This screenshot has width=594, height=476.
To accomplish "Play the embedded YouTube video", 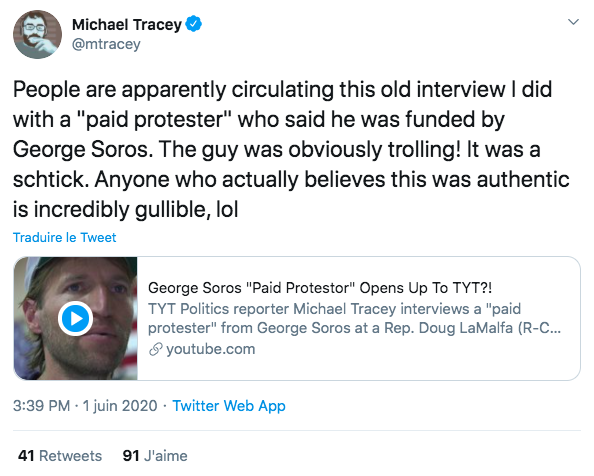I will [75, 318].
